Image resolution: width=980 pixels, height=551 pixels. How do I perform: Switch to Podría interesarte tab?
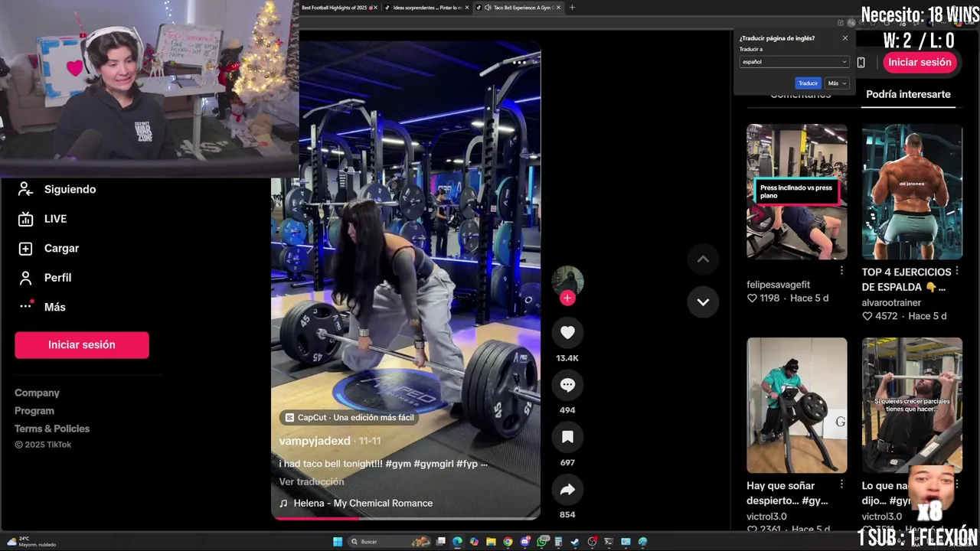[x=908, y=94]
